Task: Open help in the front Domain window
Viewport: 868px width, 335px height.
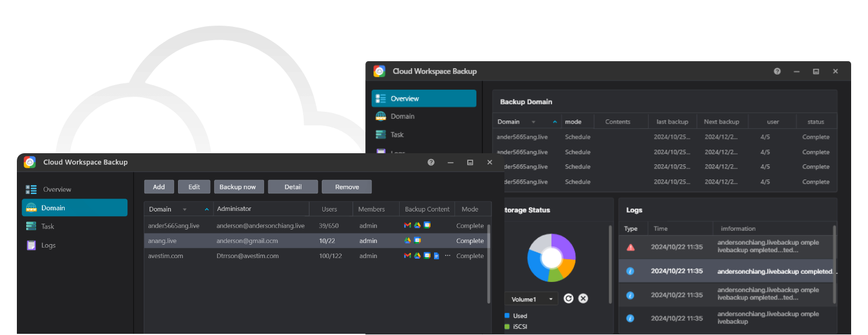Action: (x=431, y=163)
